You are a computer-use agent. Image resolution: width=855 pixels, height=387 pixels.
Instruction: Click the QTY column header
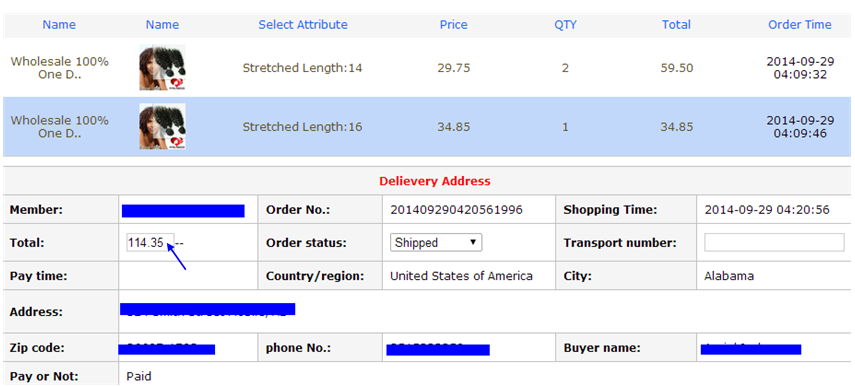(x=565, y=25)
